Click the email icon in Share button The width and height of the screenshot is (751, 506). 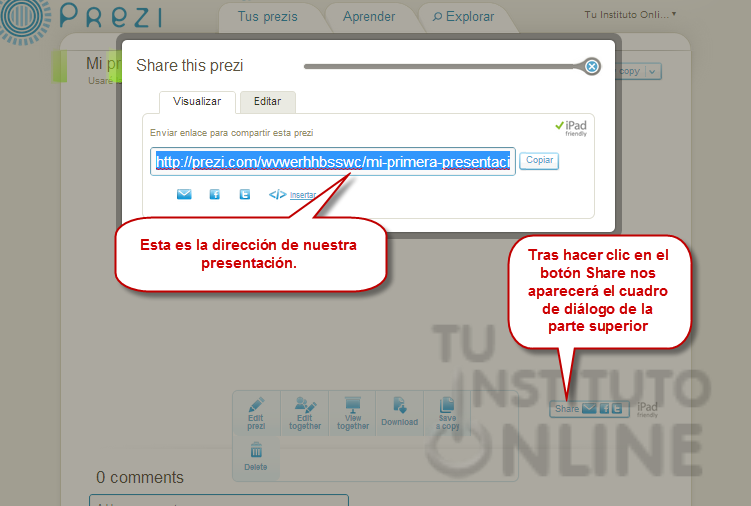(589, 409)
